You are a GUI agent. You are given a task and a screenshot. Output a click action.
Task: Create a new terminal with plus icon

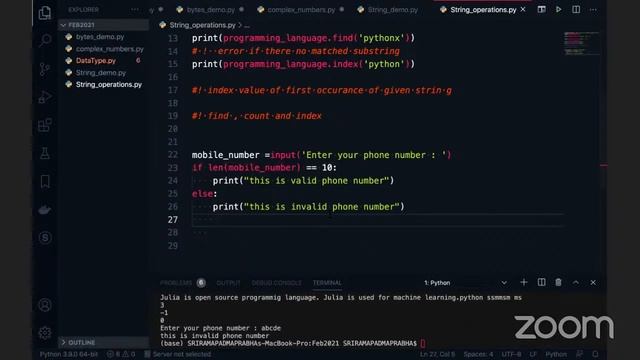click(x=524, y=282)
